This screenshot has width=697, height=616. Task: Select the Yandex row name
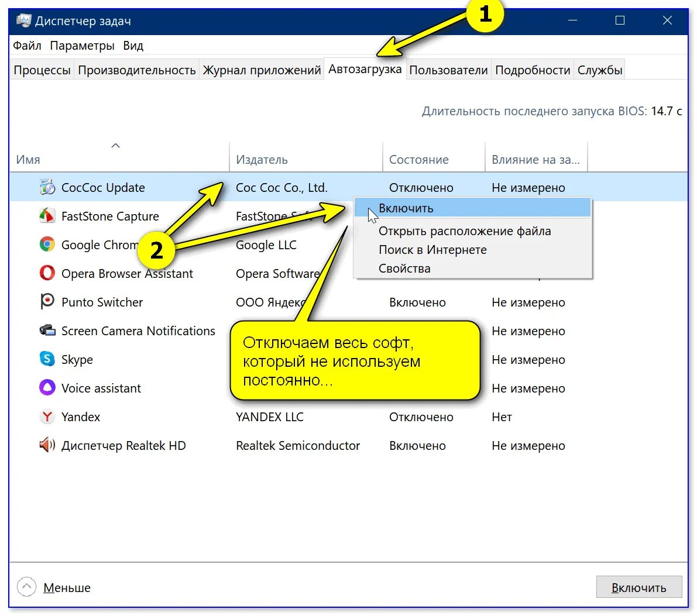coord(80,417)
